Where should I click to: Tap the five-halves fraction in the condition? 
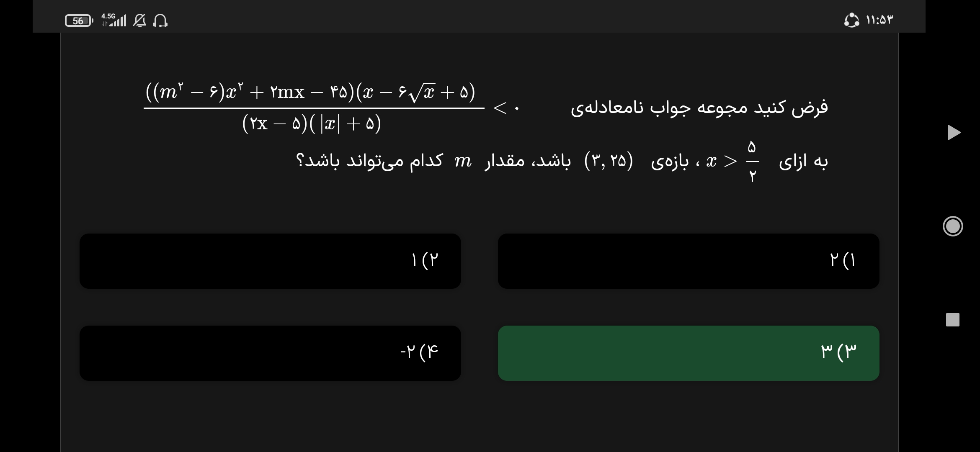pos(752,161)
